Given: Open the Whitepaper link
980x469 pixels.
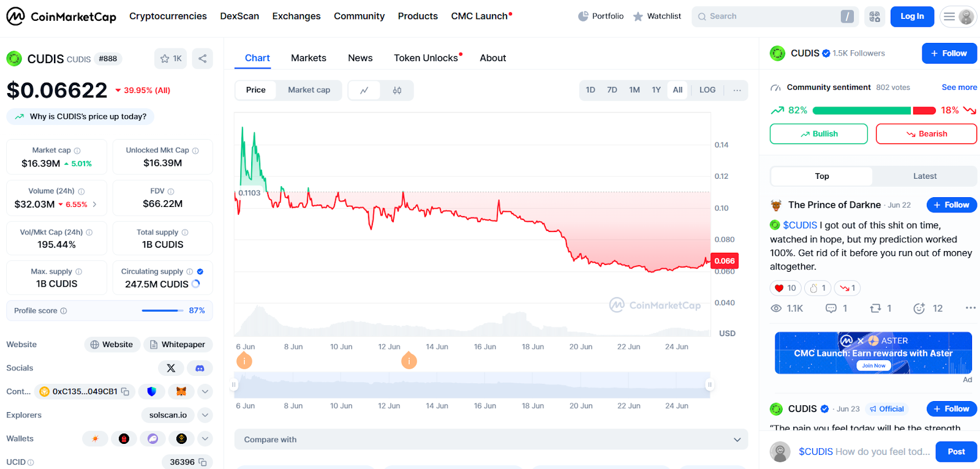Looking at the screenshot, I should pyautogui.click(x=178, y=345).
